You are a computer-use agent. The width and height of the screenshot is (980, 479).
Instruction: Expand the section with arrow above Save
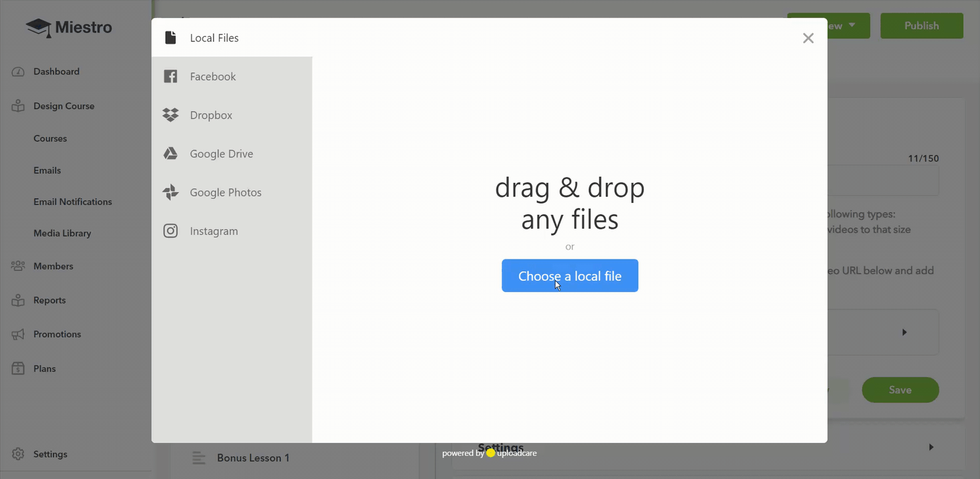pyautogui.click(x=904, y=332)
